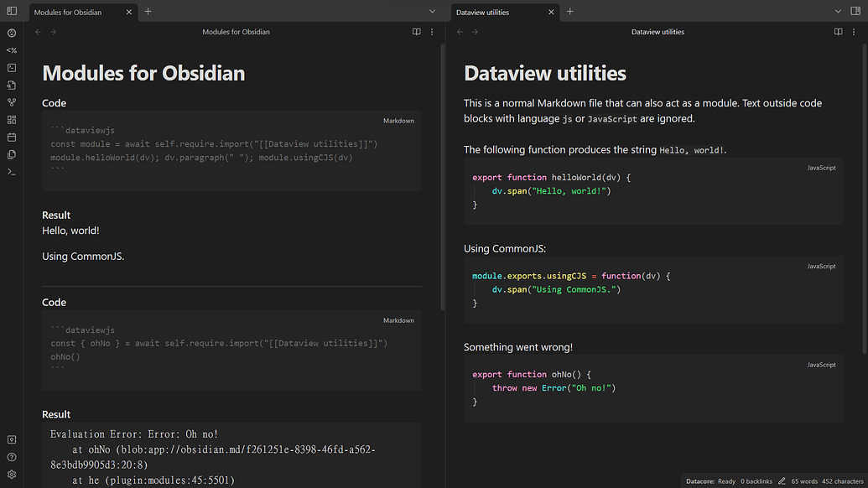Image resolution: width=868 pixels, height=488 pixels.
Task: Open more options menu for Dataview utilities
Action: (853, 32)
